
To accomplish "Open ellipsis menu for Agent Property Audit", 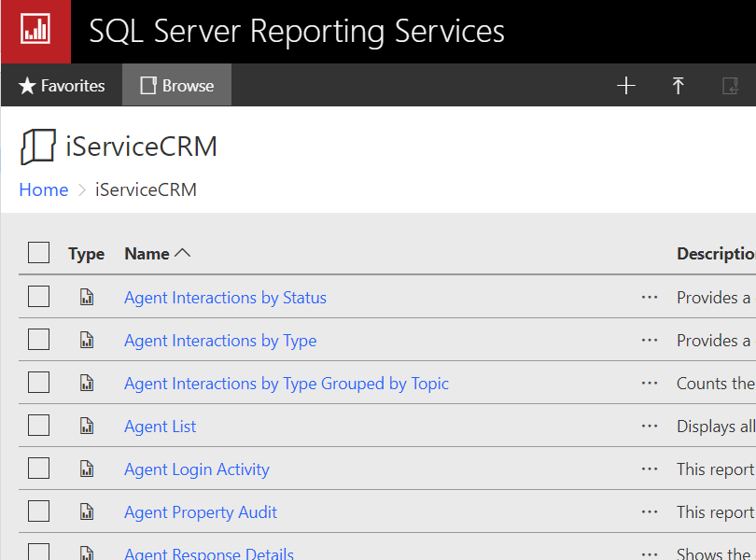I will coord(650,511).
